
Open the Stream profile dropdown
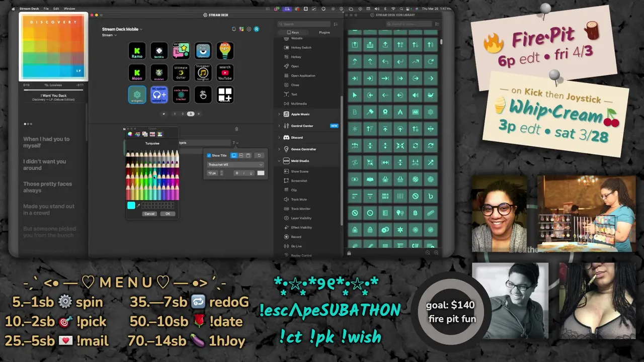(x=109, y=35)
